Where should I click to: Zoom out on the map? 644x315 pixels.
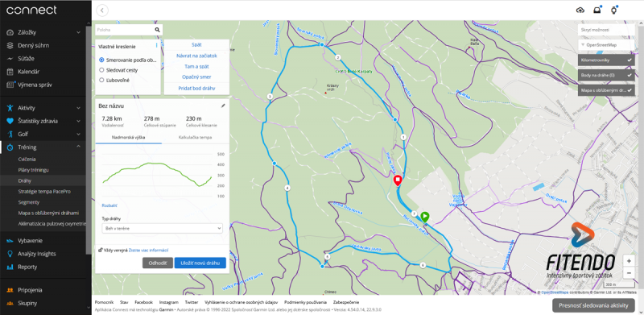tap(629, 272)
